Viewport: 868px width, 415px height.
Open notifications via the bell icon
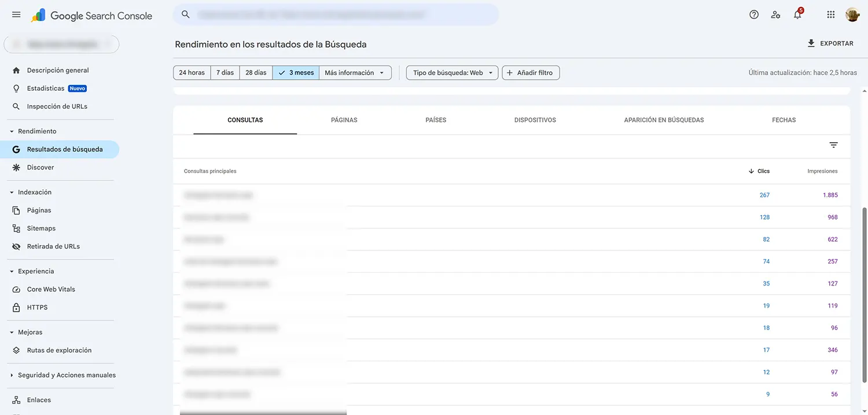coord(797,14)
